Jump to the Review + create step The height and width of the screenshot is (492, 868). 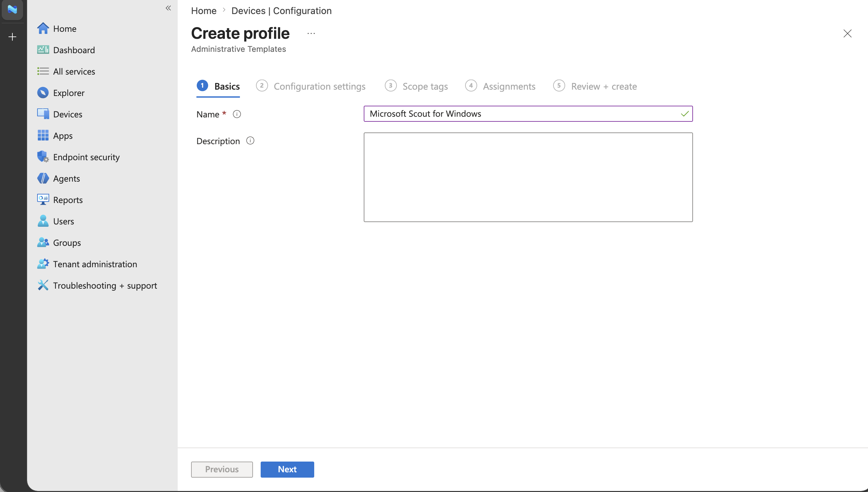[x=595, y=86]
